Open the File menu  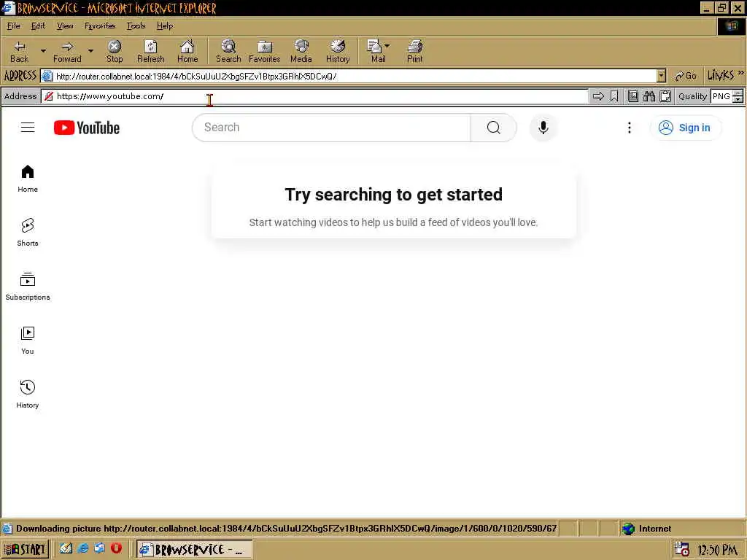[13, 26]
